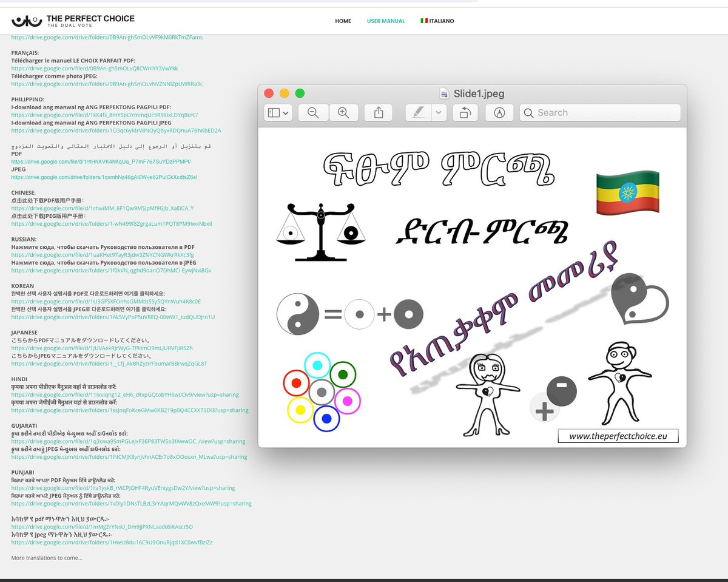Click the 'FRANçAIS:' heading
Screen dimensions: 728x582
[x=25, y=53]
